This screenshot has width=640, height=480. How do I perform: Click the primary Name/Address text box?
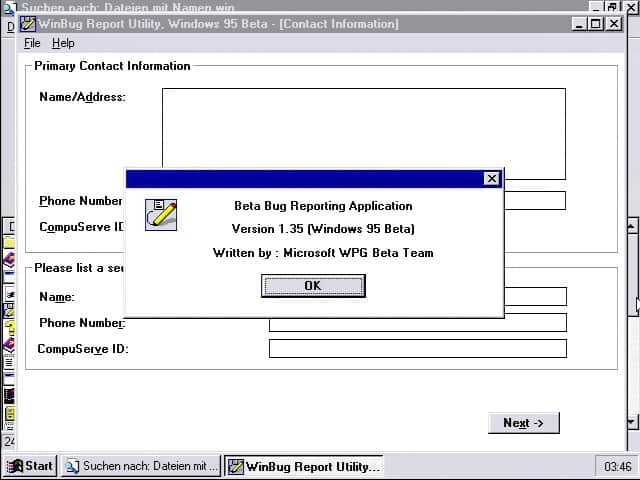[x=364, y=134]
